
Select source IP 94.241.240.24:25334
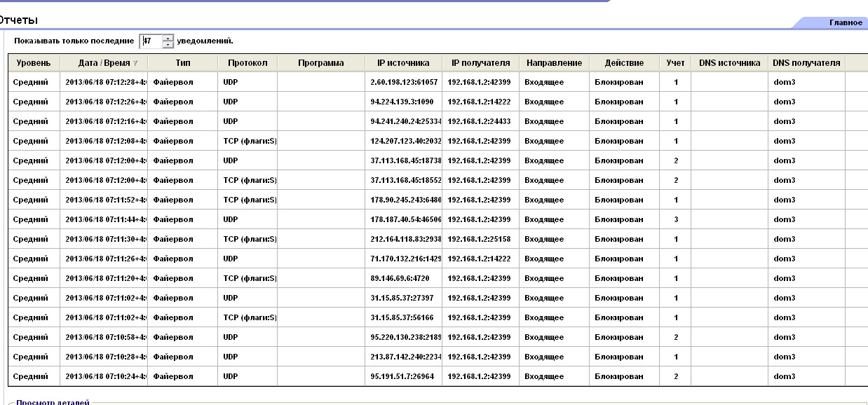[x=405, y=121]
